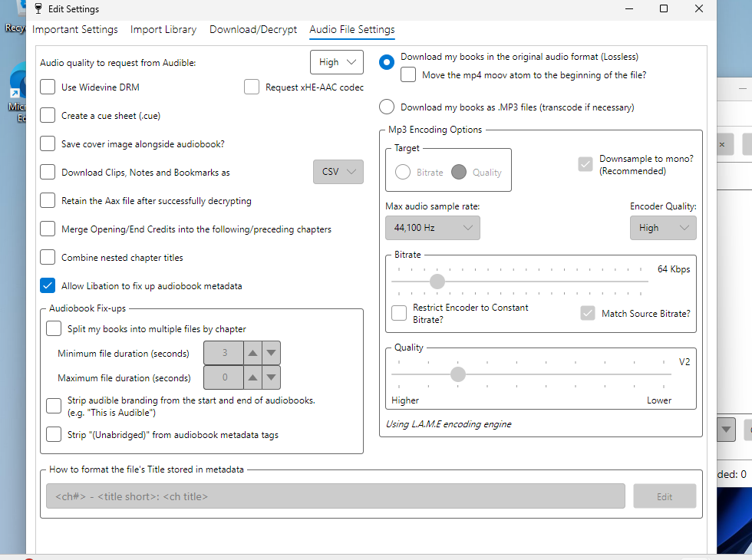Toggle the Match Source Bitrate checkbox
752x560 pixels.
(588, 313)
